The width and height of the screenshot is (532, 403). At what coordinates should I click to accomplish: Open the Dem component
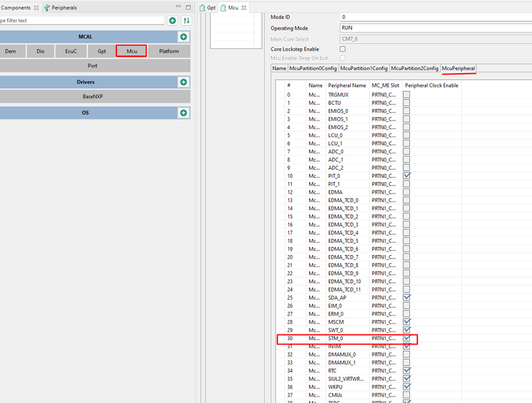click(x=11, y=51)
